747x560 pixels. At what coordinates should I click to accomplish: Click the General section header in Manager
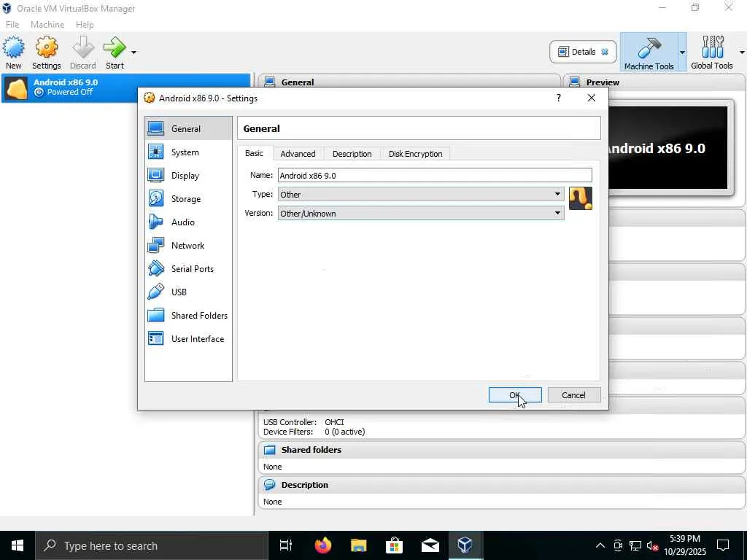(409, 82)
